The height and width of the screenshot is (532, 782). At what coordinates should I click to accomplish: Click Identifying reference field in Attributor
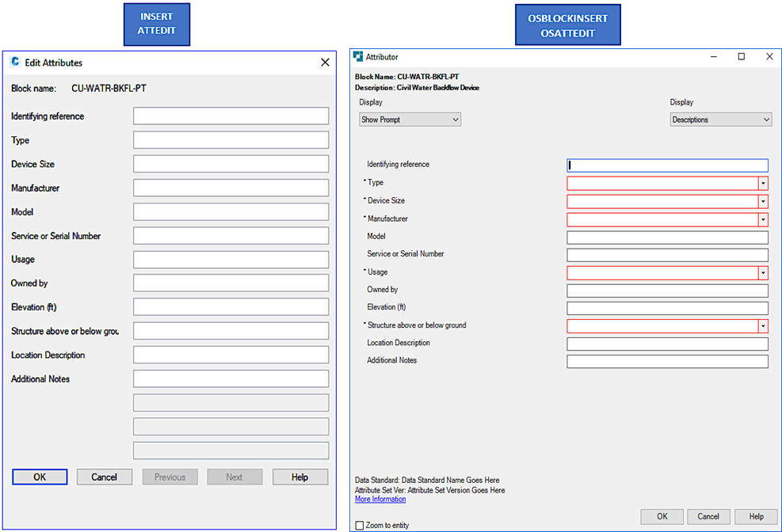[x=667, y=165]
